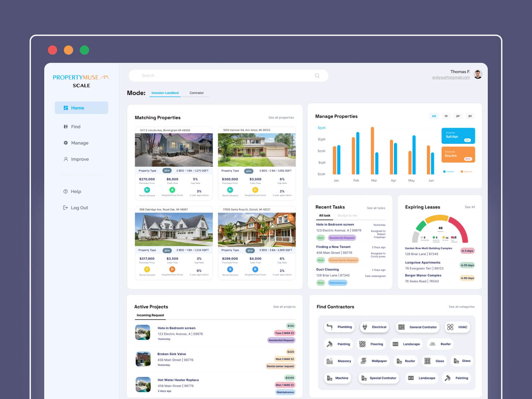Click the 'in 80 days' lease badge
532x399 pixels.
pyautogui.click(x=467, y=278)
